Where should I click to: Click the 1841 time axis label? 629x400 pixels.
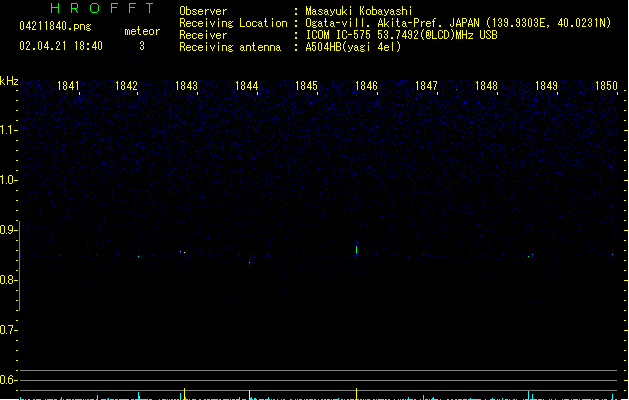[68, 86]
